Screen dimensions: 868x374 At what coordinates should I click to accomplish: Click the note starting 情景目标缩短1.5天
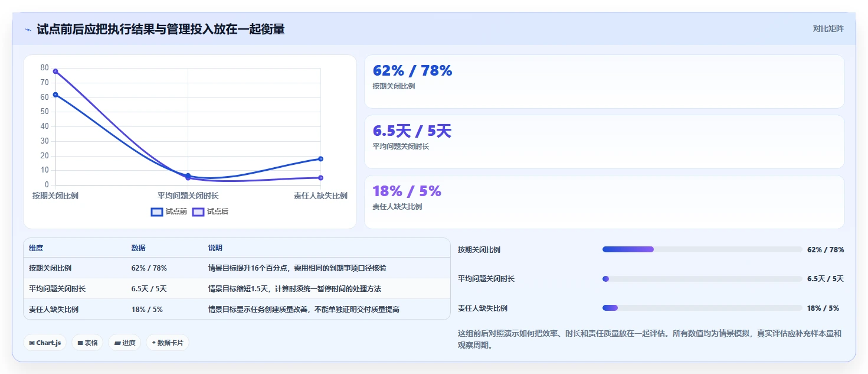pos(294,289)
